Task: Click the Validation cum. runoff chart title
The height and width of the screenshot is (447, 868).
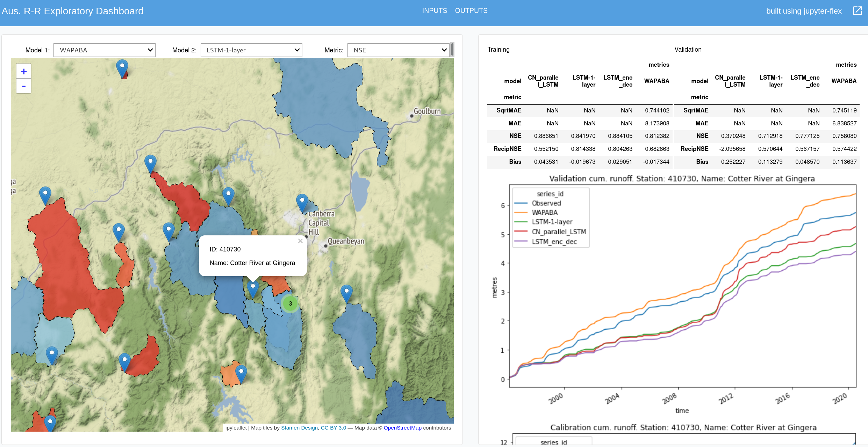Action: pyautogui.click(x=682, y=179)
